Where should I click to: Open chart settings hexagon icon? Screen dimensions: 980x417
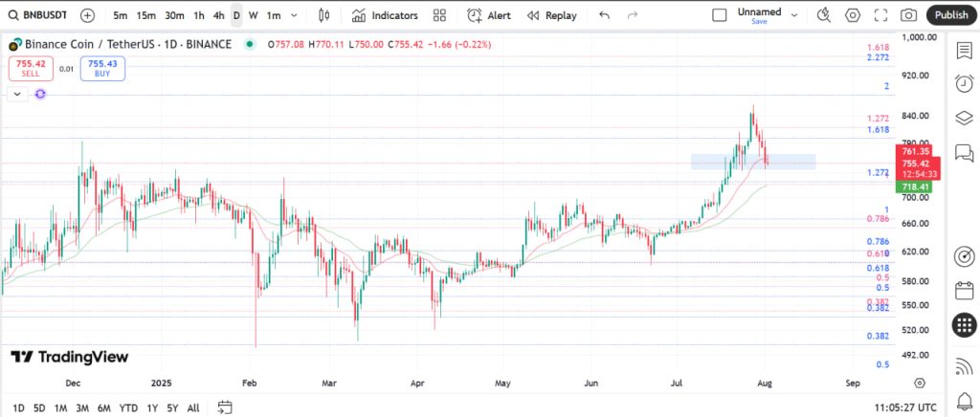(x=853, y=15)
